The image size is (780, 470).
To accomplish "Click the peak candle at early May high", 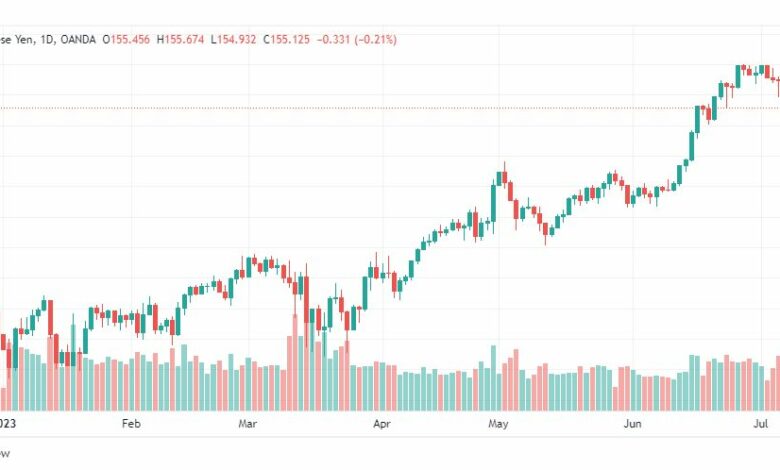I will tap(504, 177).
